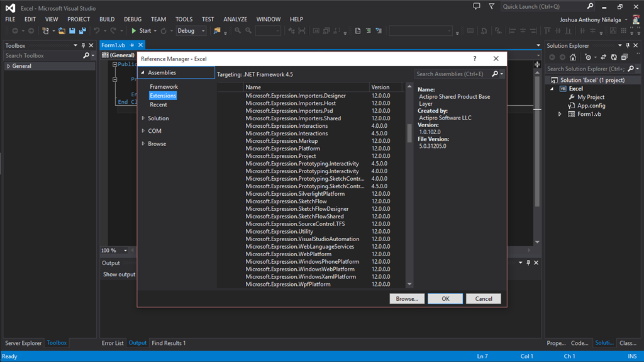Click the Undo toolbar icon

point(96,31)
